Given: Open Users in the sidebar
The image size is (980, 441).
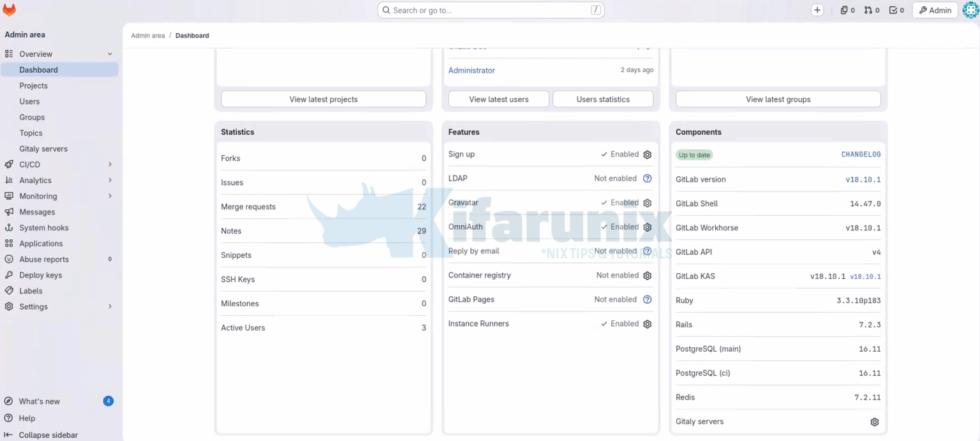Looking at the screenshot, I should [x=59, y=101].
